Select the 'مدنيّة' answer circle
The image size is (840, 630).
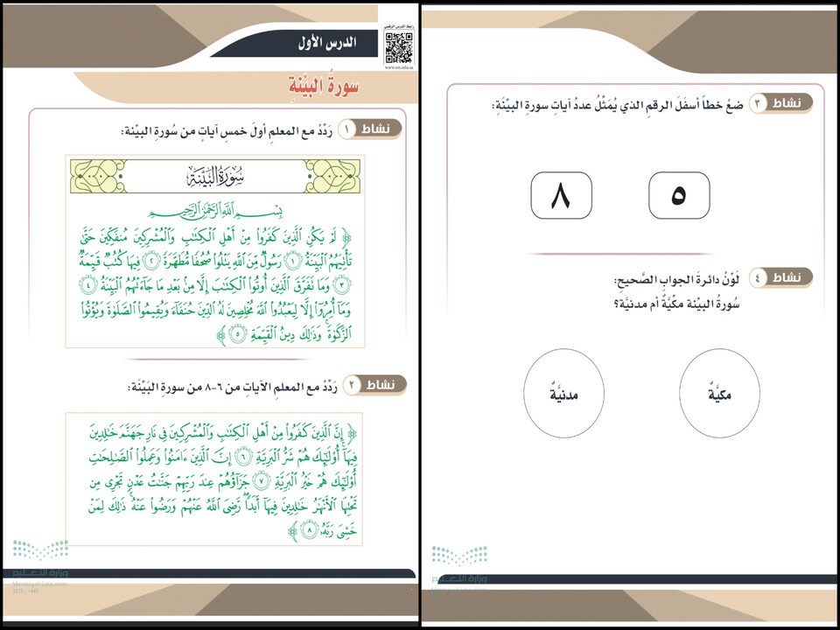pyautogui.click(x=564, y=393)
